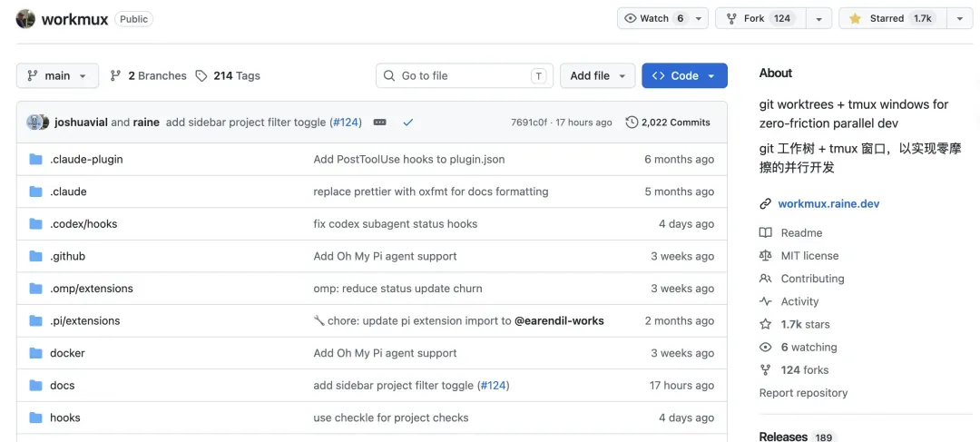Screen dimensions: 980x442
Task: Click the workmux repository avatar
Action: pyautogui.click(x=25, y=19)
